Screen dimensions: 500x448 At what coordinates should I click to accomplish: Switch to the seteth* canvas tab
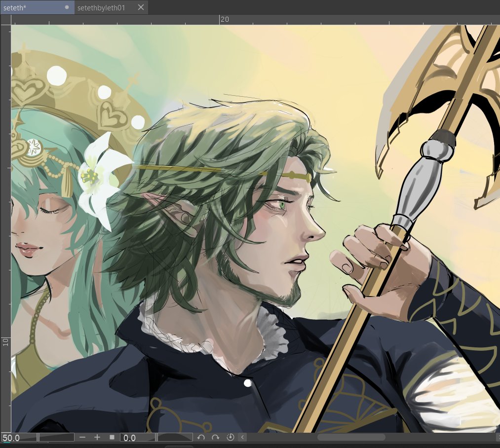click(x=37, y=7)
